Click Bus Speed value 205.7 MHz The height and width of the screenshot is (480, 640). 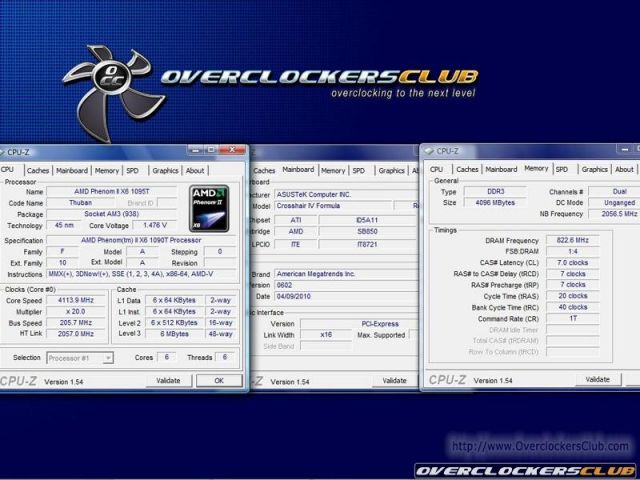76,323
